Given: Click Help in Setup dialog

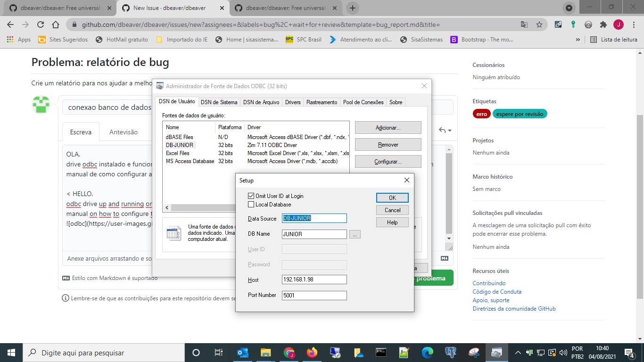Looking at the screenshot, I should [x=392, y=222].
